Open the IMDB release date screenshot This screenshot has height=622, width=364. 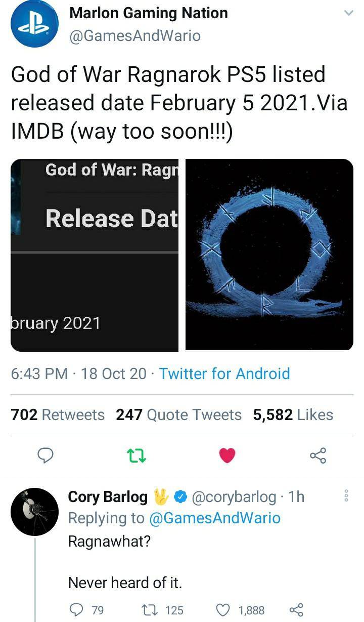point(95,255)
